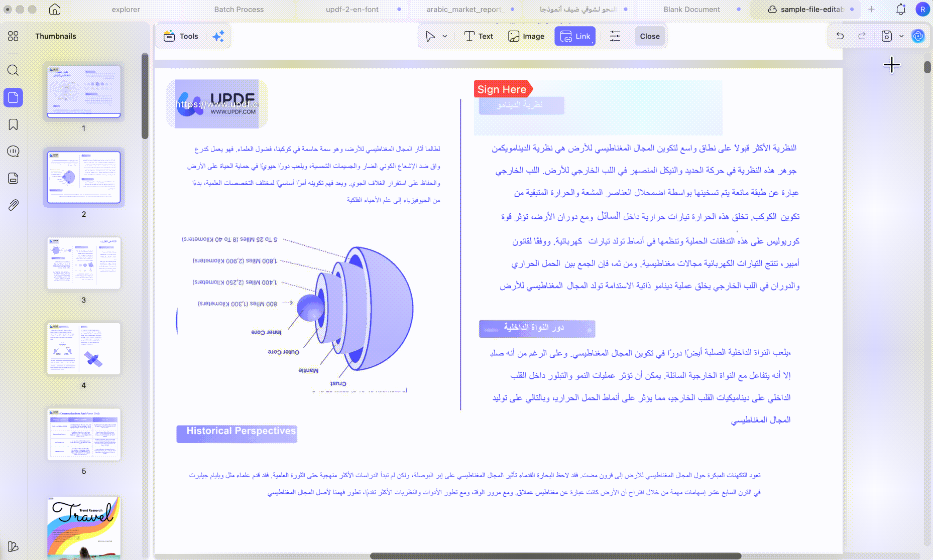Open the Travel cover page thumbnail
Screen dimensions: 933x560
tap(84, 527)
